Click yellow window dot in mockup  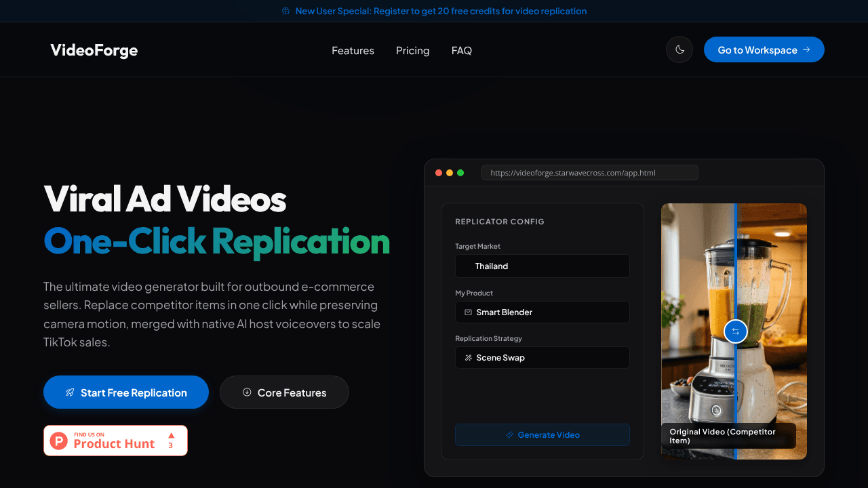pyautogui.click(x=450, y=173)
